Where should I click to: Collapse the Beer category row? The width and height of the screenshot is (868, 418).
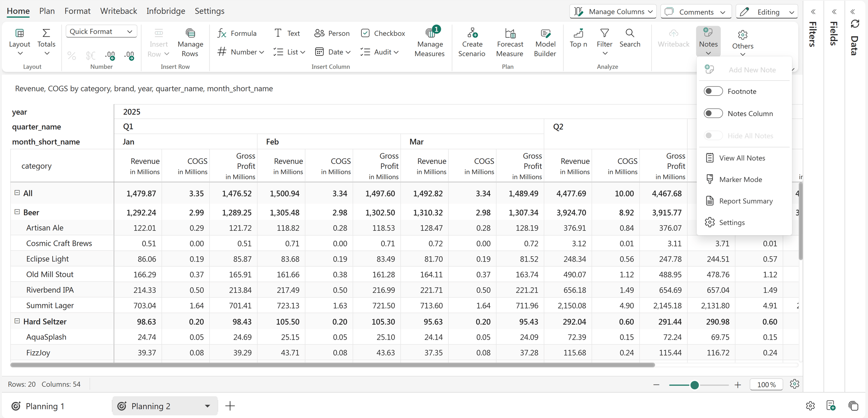pos(17,212)
